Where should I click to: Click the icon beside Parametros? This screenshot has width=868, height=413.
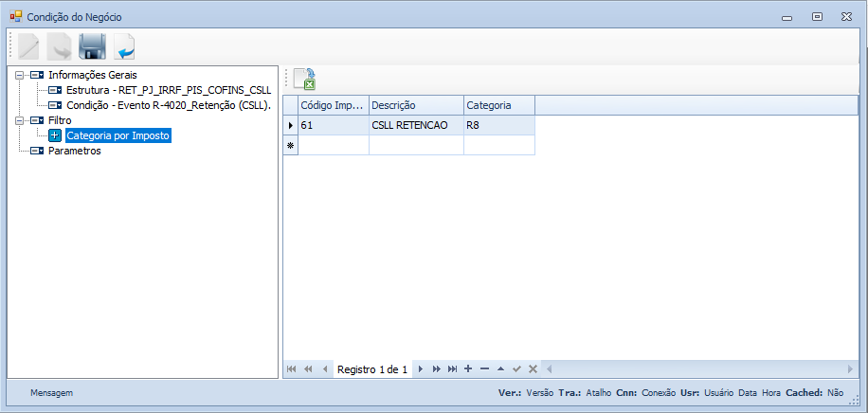click(37, 151)
